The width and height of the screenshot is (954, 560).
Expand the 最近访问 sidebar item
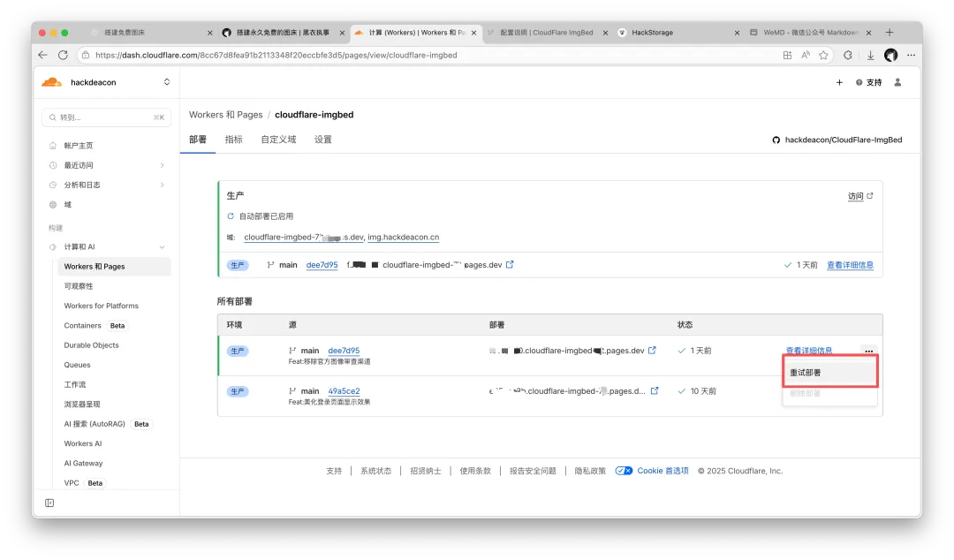point(107,165)
